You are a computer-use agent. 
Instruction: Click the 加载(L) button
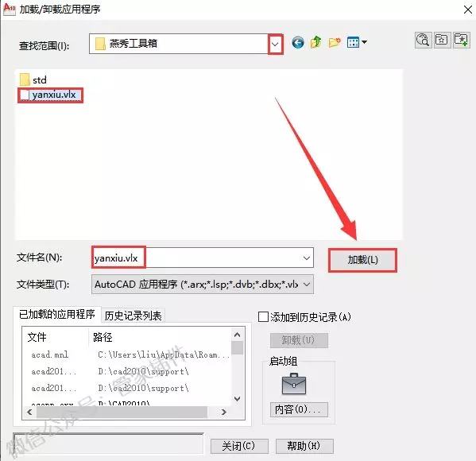coord(362,260)
